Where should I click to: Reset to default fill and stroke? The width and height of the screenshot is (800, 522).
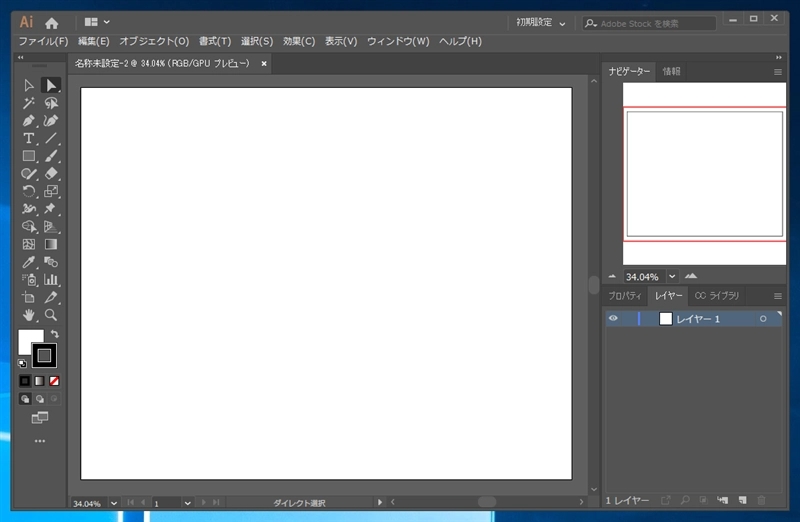22,363
